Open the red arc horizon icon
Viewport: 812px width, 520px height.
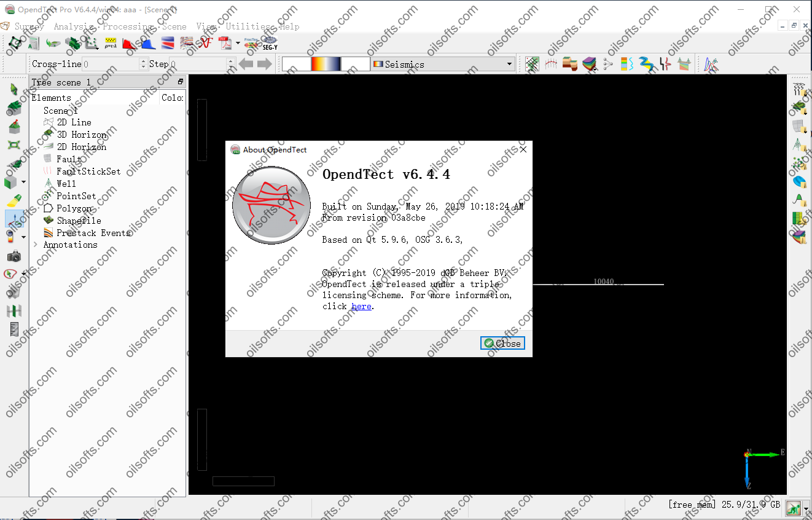(x=551, y=64)
